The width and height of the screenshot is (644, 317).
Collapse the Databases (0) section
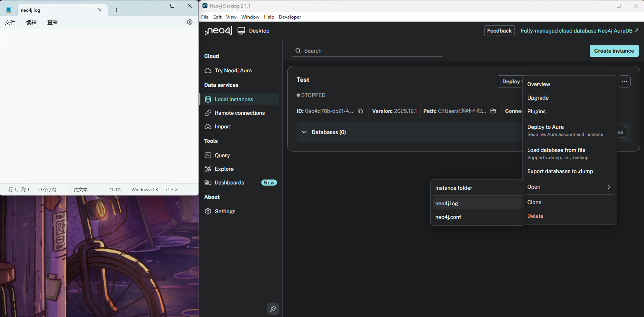pyautogui.click(x=304, y=132)
